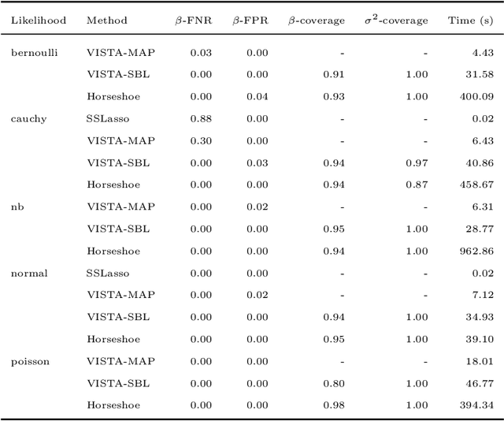Image resolution: width=504 pixels, height=421 pixels.
Task: Click the normal likelihood label
Action: pos(28,273)
